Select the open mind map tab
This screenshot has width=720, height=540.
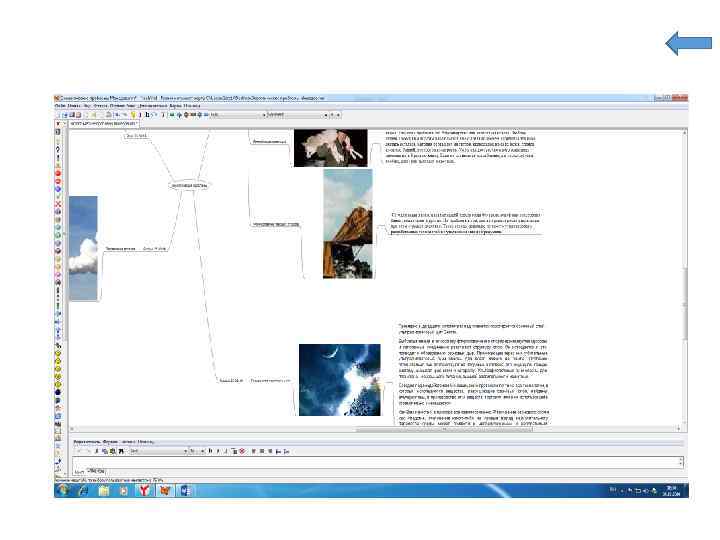click(x=105, y=124)
